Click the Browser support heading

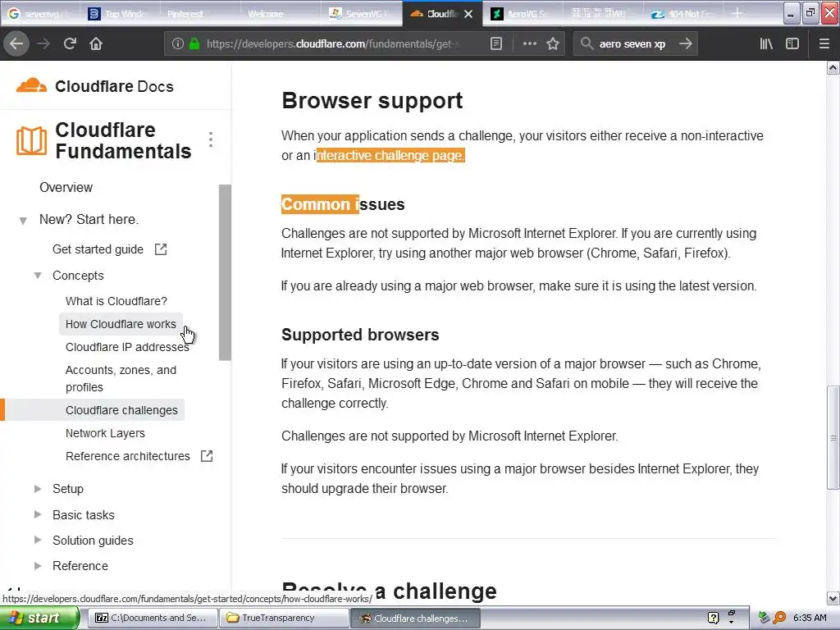(x=372, y=101)
